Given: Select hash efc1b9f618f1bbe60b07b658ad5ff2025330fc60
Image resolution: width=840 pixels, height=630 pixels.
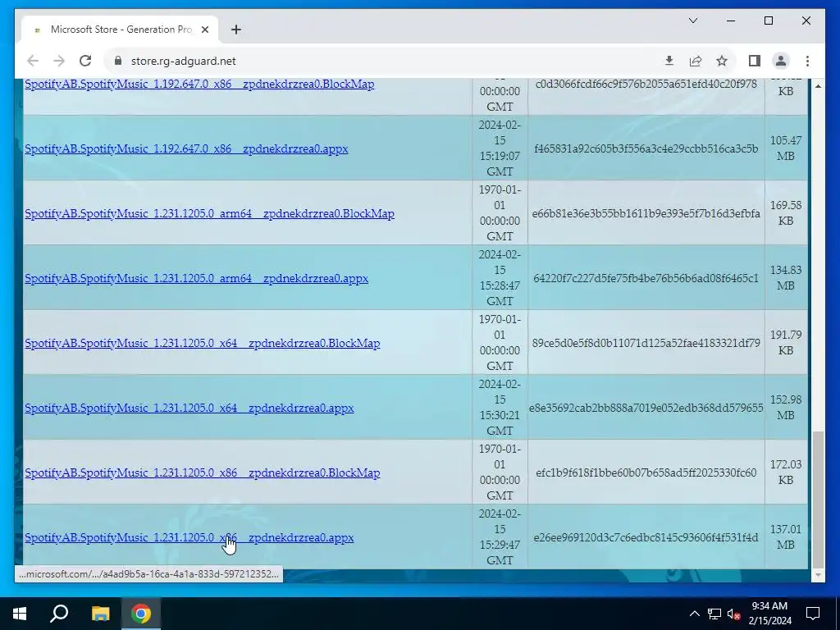Looking at the screenshot, I should tap(646, 472).
